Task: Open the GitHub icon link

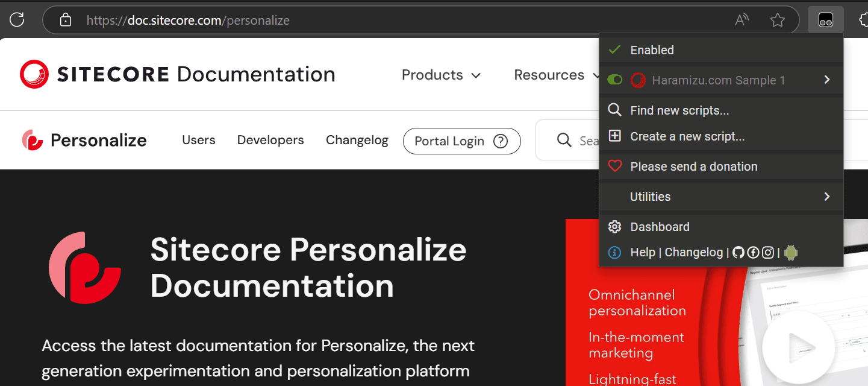Action: pyautogui.click(x=738, y=253)
